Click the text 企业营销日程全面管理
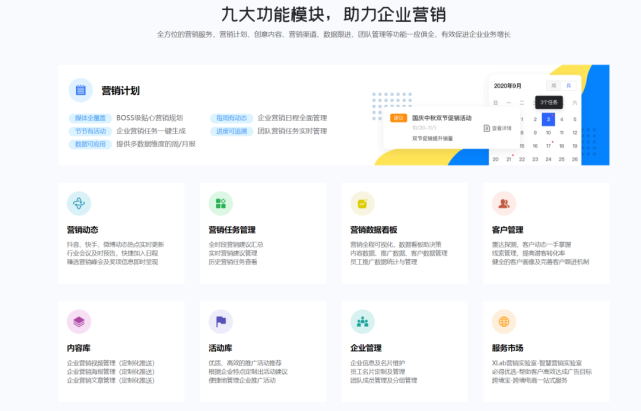Image resolution: width=641 pixels, height=411 pixels. (x=292, y=118)
